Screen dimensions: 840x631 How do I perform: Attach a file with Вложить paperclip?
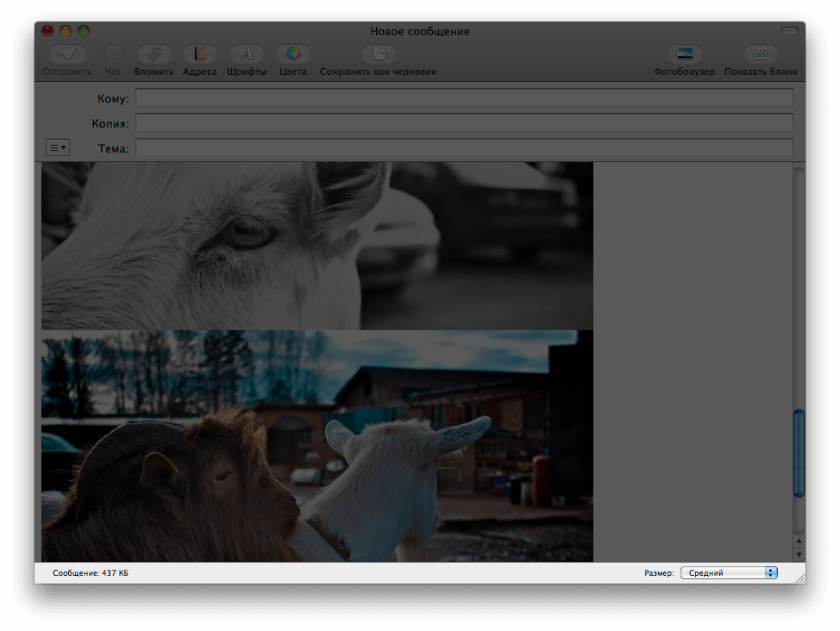click(x=154, y=53)
